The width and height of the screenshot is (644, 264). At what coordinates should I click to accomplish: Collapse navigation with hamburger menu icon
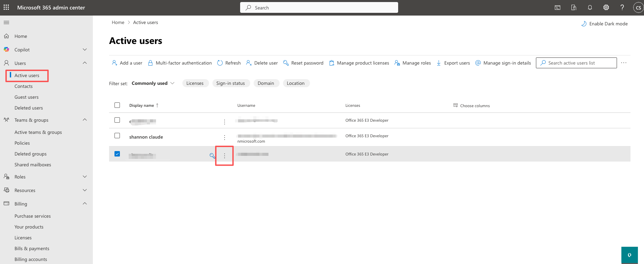click(6, 23)
